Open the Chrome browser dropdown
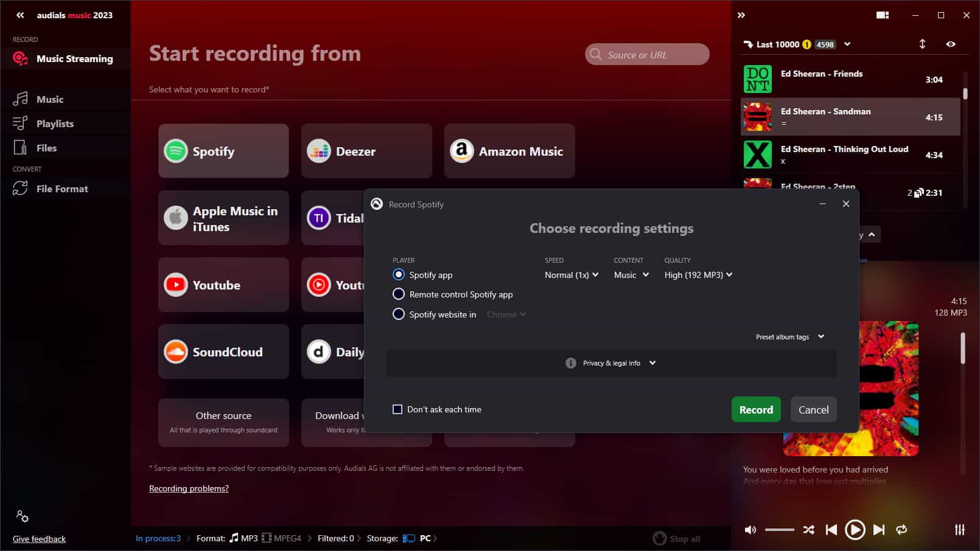 point(506,314)
